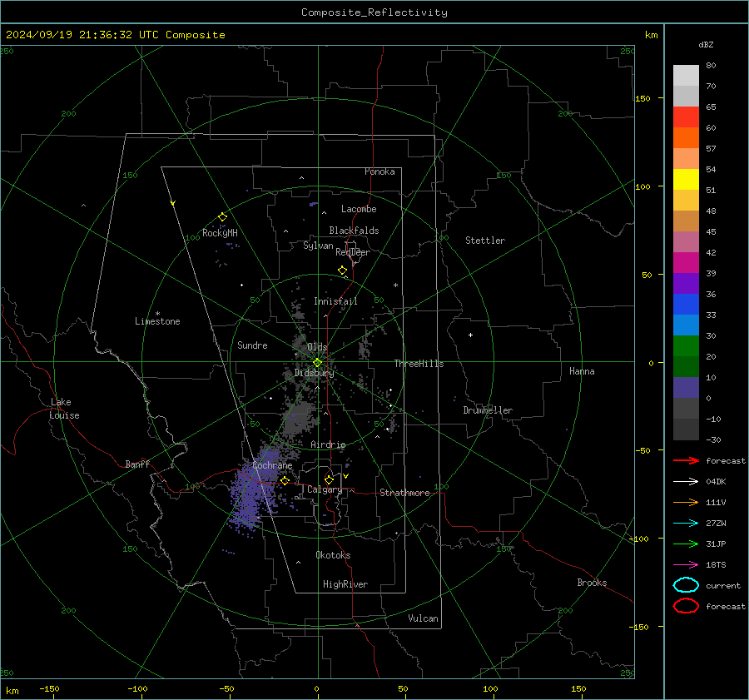
Task: Pick the red 65-60 dBZ color swatch
Action: (x=686, y=117)
